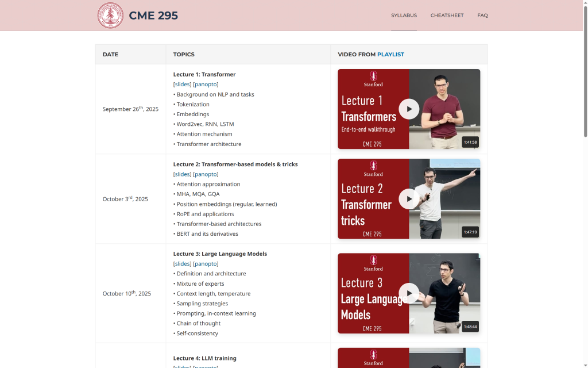Open the panopto recording for Lecture 1
This screenshot has height=368, width=588.
pos(205,84)
